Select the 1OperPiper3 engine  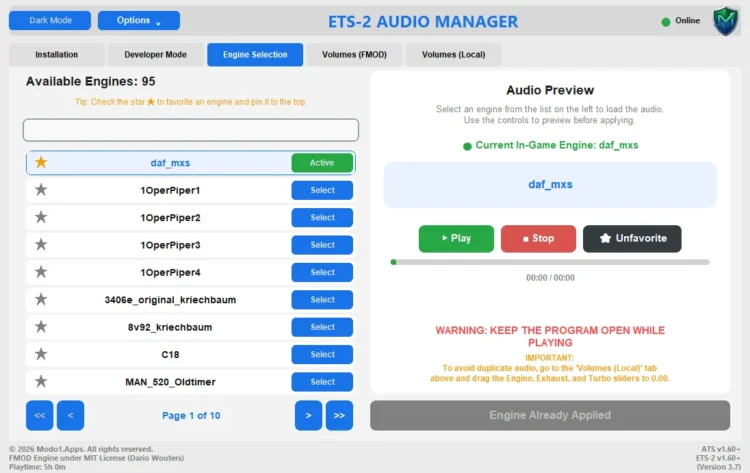pos(322,244)
